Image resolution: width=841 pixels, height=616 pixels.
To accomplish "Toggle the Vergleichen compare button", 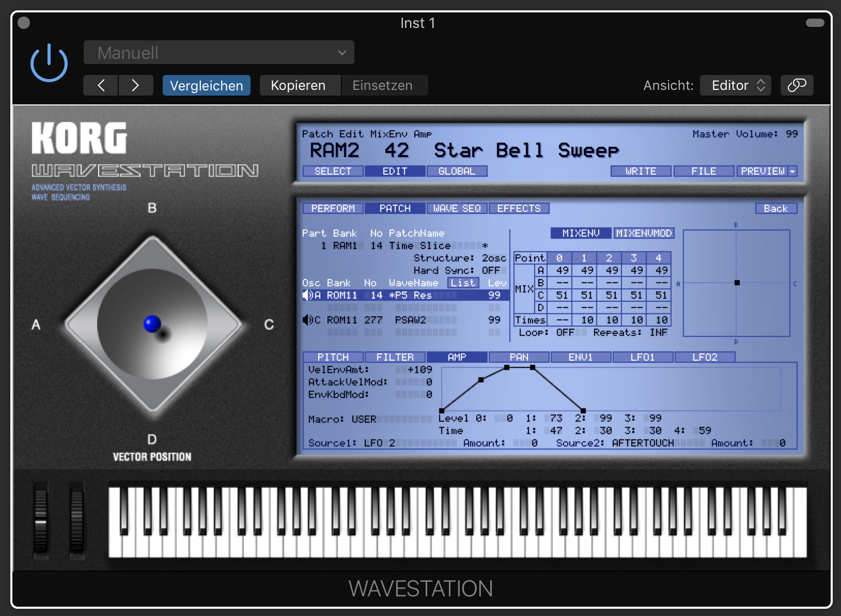I will pyautogui.click(x=206, y=85).
